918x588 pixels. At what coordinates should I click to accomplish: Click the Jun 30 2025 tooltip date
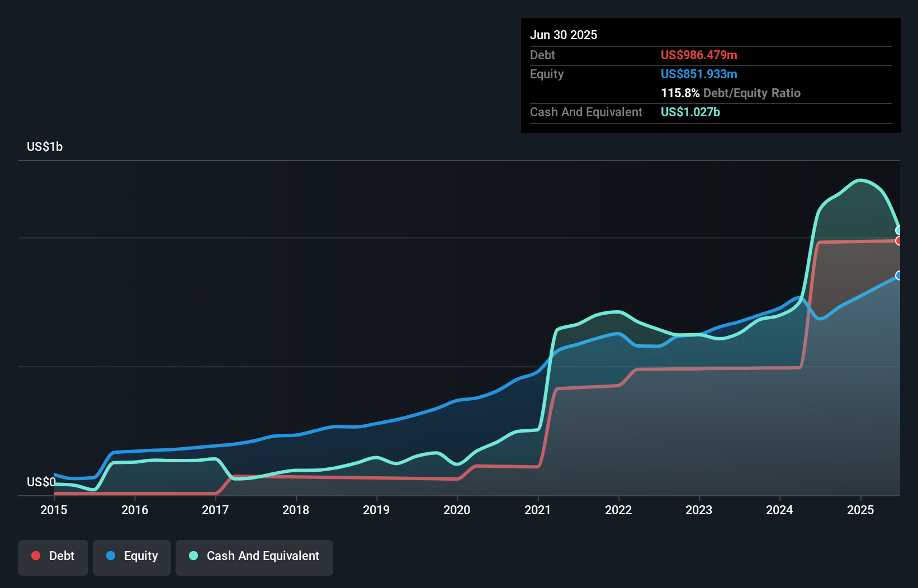(x=564, y=35)
